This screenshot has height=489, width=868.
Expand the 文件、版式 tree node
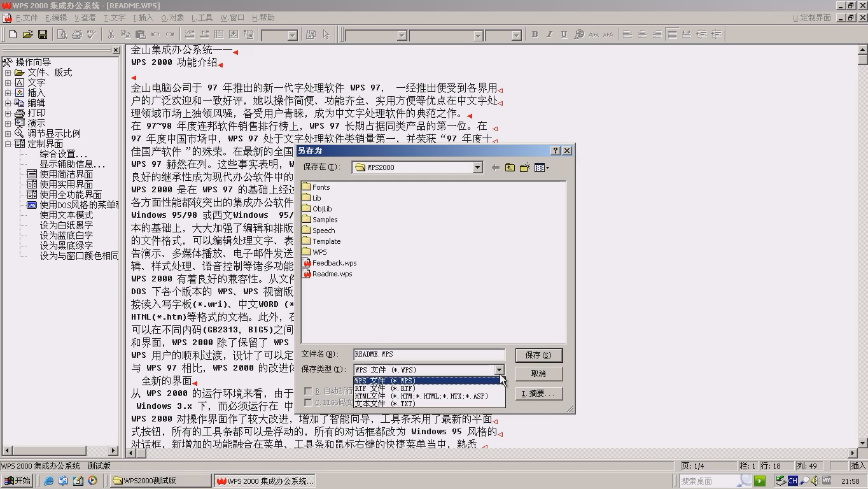8,73
